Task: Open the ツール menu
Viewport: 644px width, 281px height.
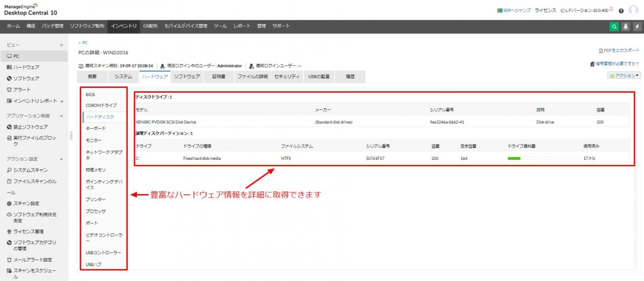Action: 220,26
